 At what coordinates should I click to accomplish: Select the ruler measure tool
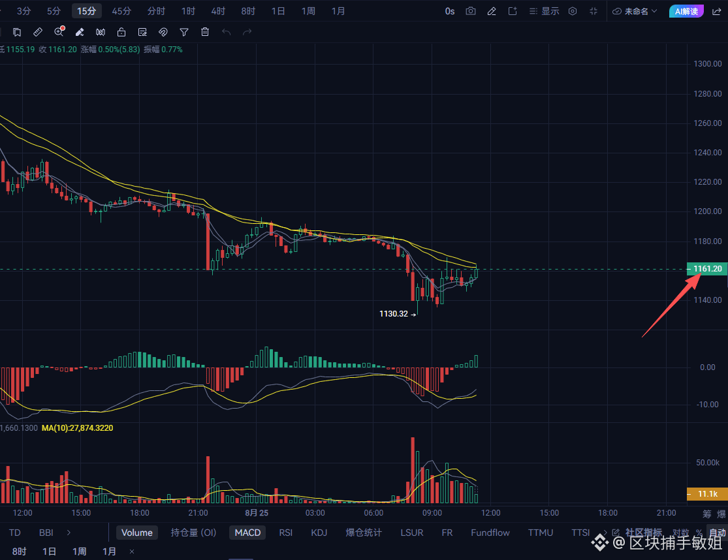click(38, 32)
